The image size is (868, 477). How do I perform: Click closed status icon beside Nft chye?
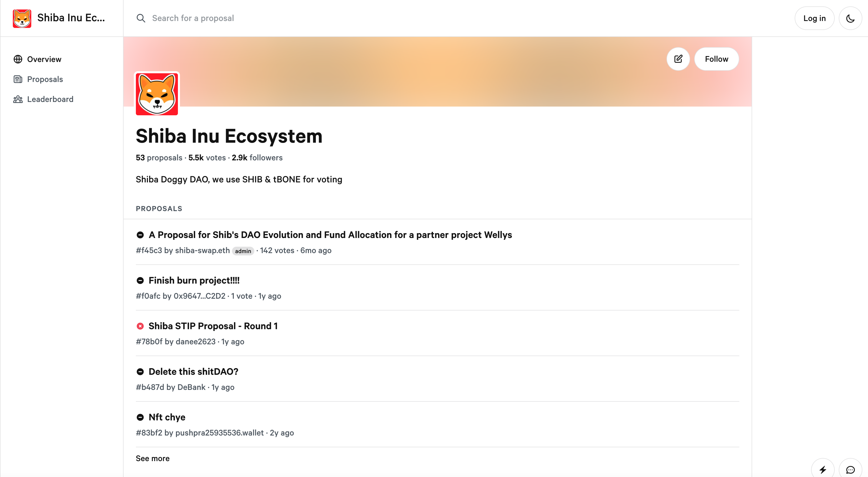(140, 417)
